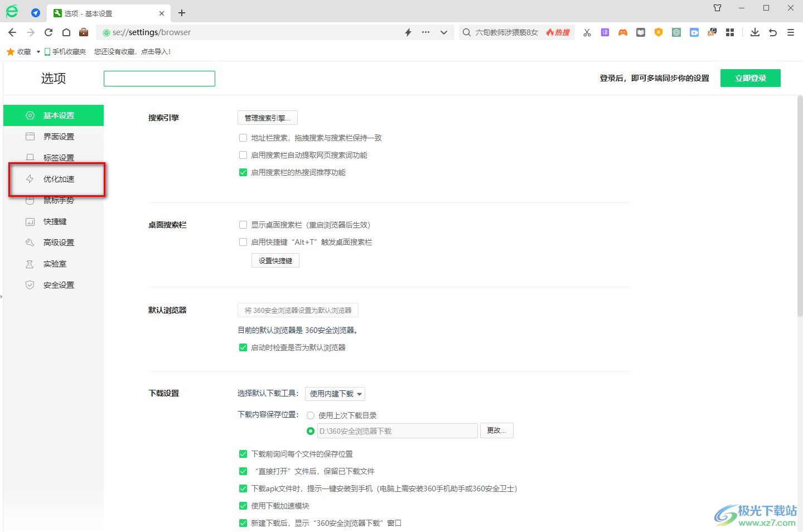Expand the address bar dropdown chevron
Image resolution: width=803 pixels, height=532 pixels.
pyautogui.click(x=444, y=32)
